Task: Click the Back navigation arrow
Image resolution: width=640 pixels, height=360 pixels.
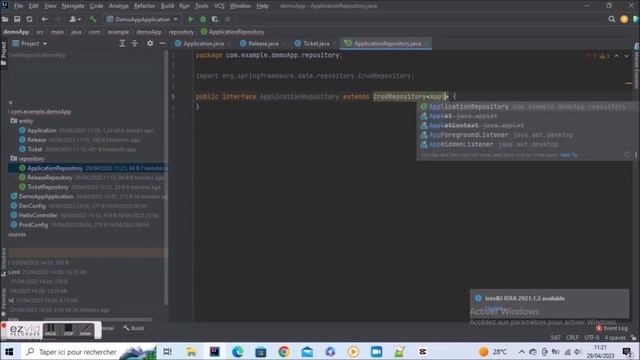Action: point(44,19)
